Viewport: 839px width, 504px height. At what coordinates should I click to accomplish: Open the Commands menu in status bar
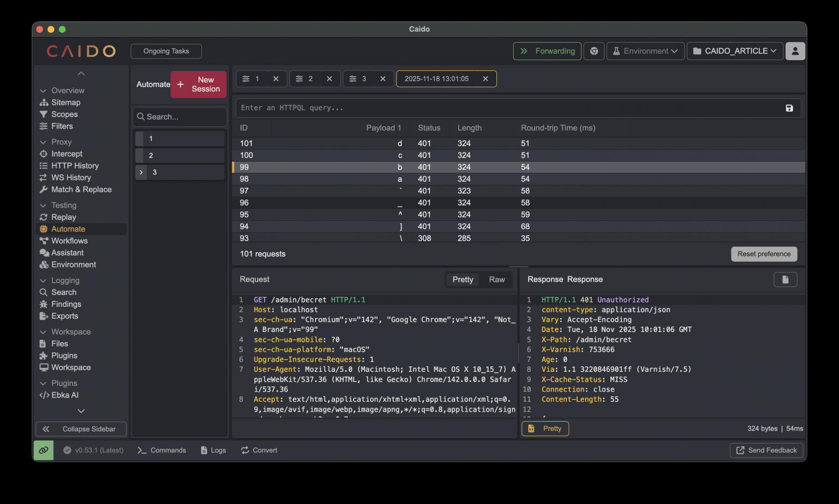[162, 450]
